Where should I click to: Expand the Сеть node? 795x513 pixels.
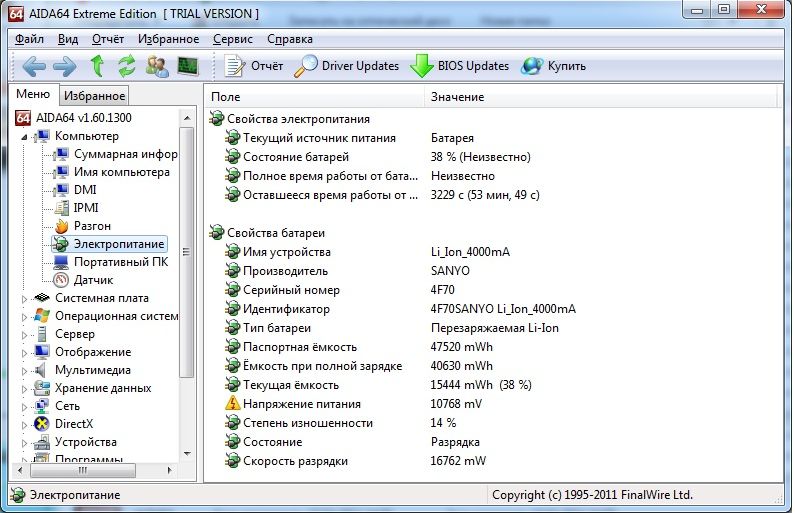pos(24,407)
